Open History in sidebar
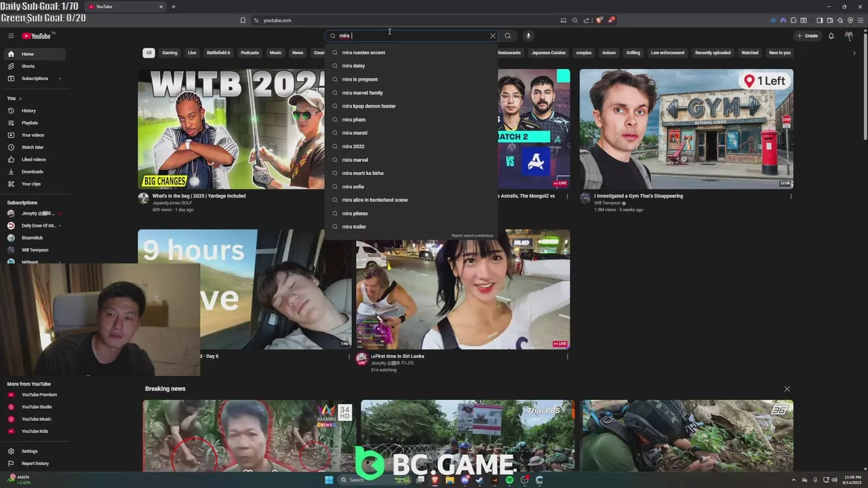 (35, 110)
